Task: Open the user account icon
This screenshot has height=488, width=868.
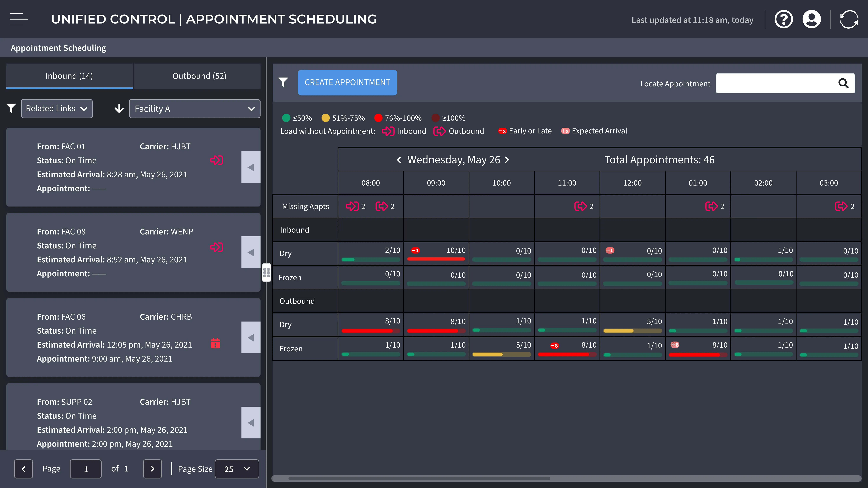Action: click(x=811, y=20)
